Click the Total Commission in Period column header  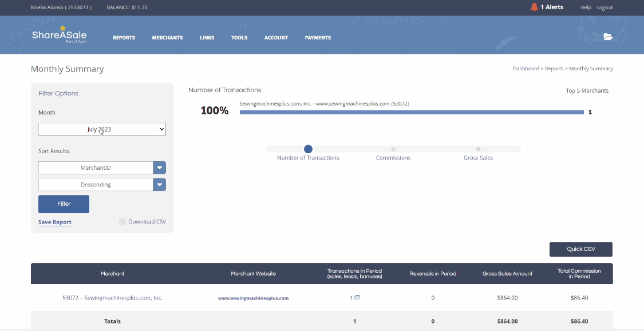[x=579, y=274]
